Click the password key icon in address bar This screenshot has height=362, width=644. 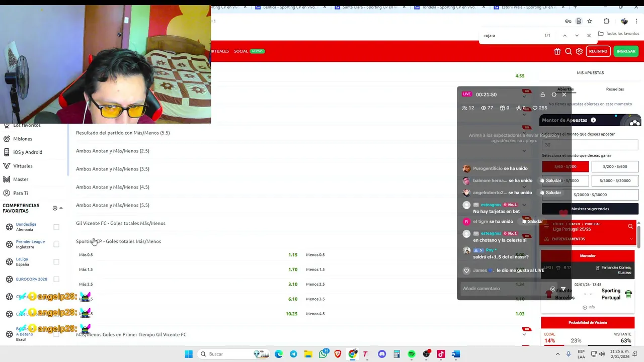click(x=568, y=21)
